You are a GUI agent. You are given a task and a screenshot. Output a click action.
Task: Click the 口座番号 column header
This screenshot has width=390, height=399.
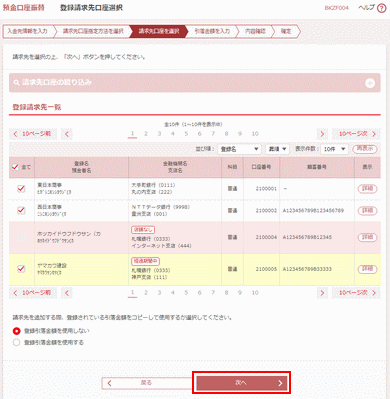(x=261, y=167)
